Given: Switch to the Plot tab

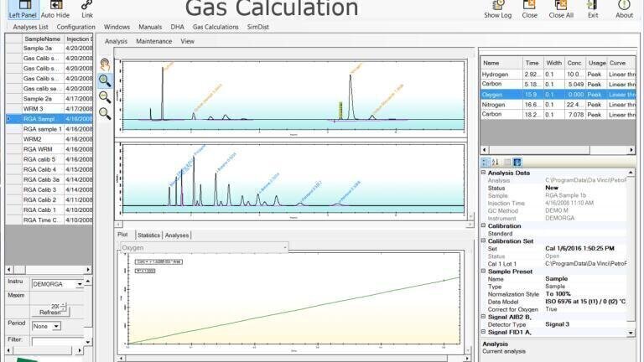Looking at the screenshot, I should 122,235.
